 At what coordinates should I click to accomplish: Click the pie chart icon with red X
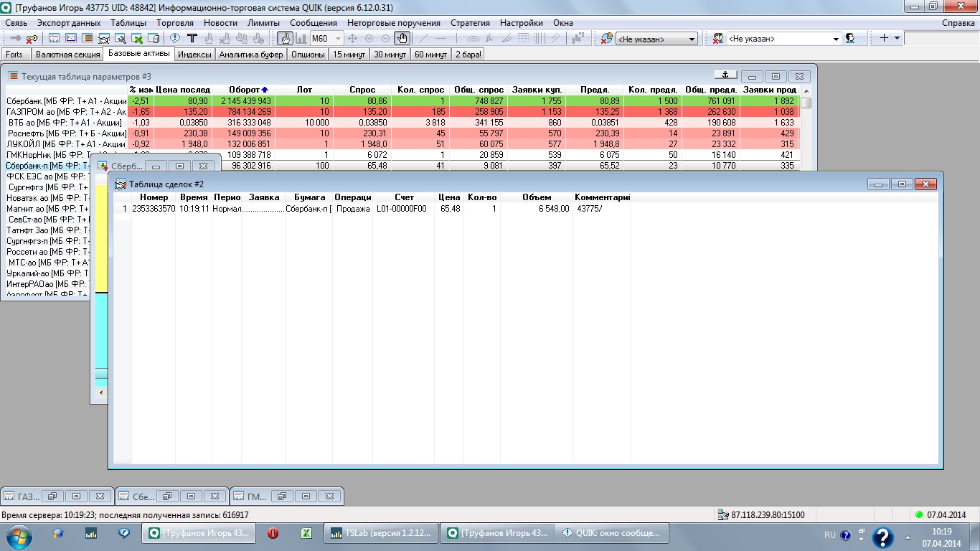tap(607, 39)
